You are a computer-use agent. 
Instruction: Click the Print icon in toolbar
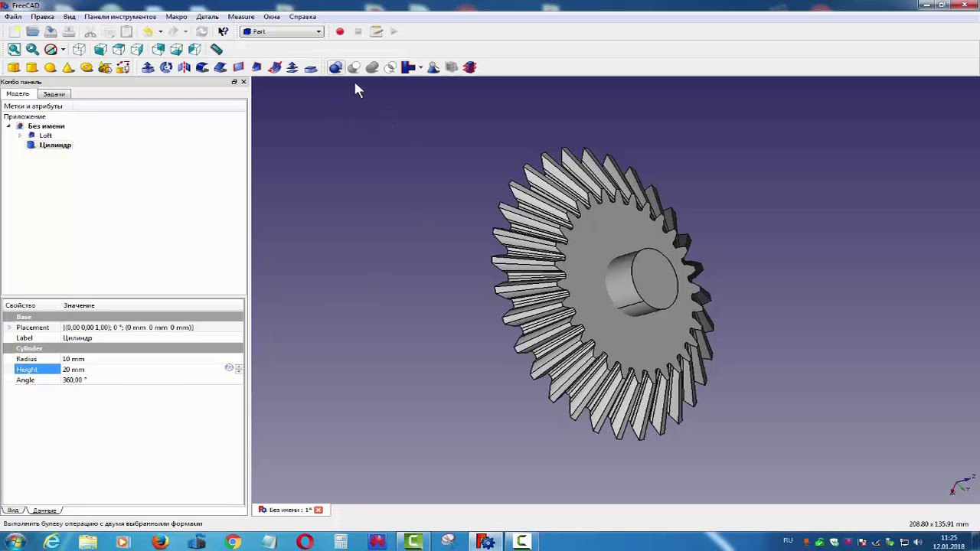pos(69,31)
